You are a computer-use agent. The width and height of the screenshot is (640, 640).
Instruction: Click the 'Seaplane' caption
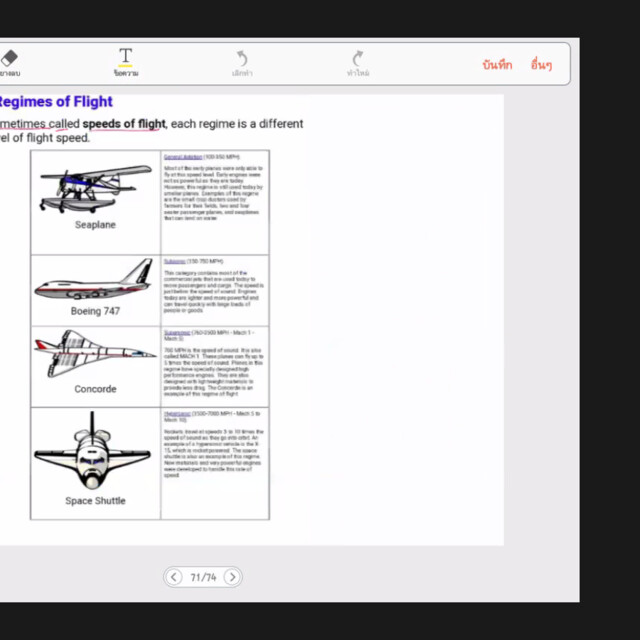(x=95, y=225)
